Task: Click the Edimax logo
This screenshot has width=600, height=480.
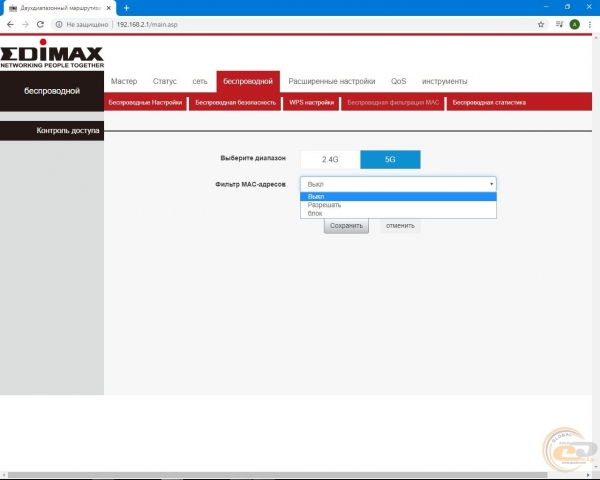Action: [52, 54]
